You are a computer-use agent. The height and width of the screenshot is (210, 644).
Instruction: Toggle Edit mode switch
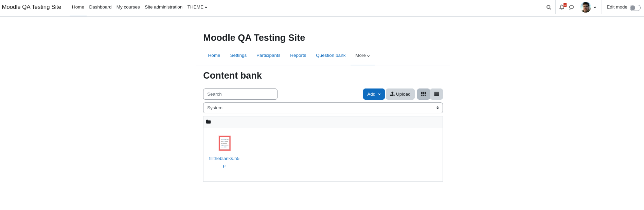(635, 7)
